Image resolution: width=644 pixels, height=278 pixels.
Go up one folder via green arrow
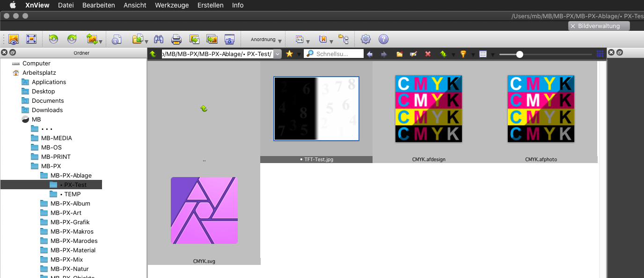coord(153,54)
